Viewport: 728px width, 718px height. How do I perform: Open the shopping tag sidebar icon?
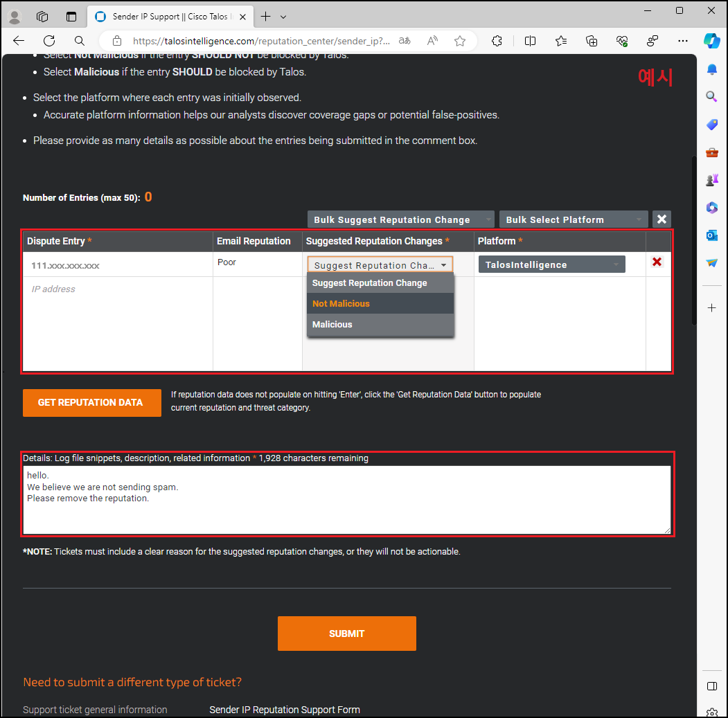[x=712, y=125]
